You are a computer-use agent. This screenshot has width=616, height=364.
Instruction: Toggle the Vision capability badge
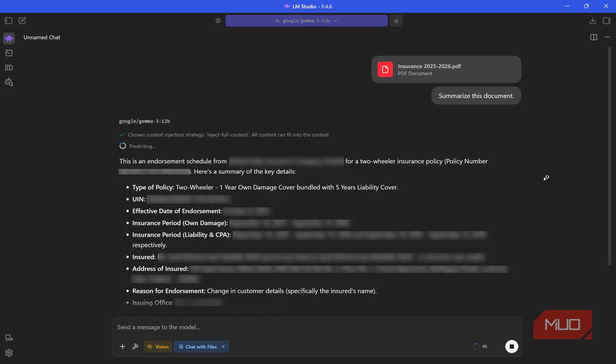pyautogui.click(x=158, y=346)
